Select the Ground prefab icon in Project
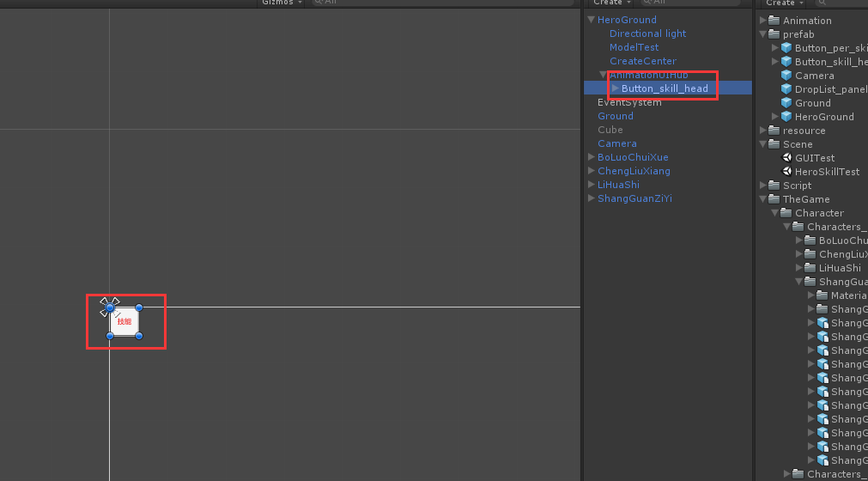868x481 pixels. click(786, 103)
